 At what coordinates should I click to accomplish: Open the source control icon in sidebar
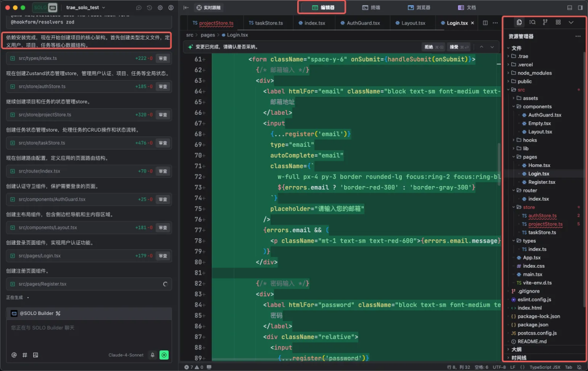coord(546,22)
